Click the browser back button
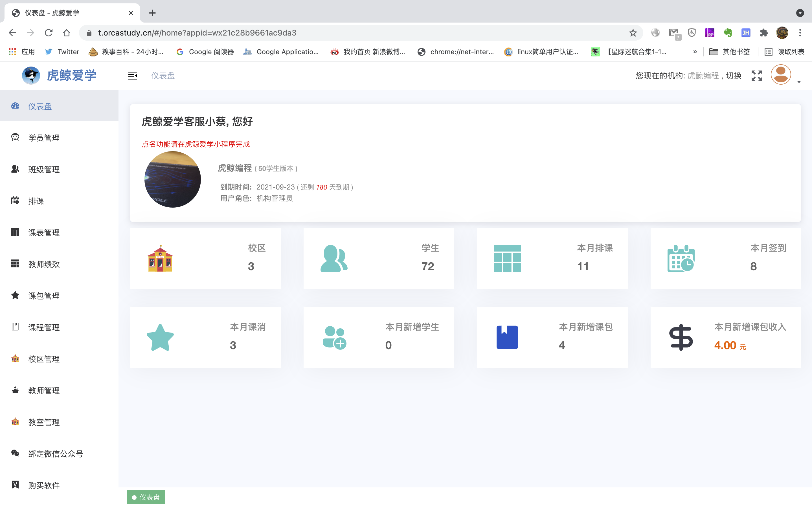 12,33
